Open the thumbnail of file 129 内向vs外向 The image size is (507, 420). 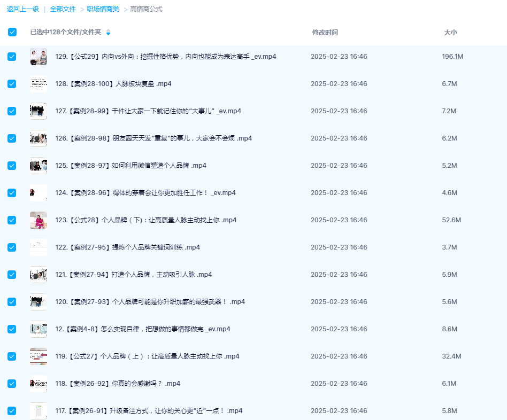(38, 56)
